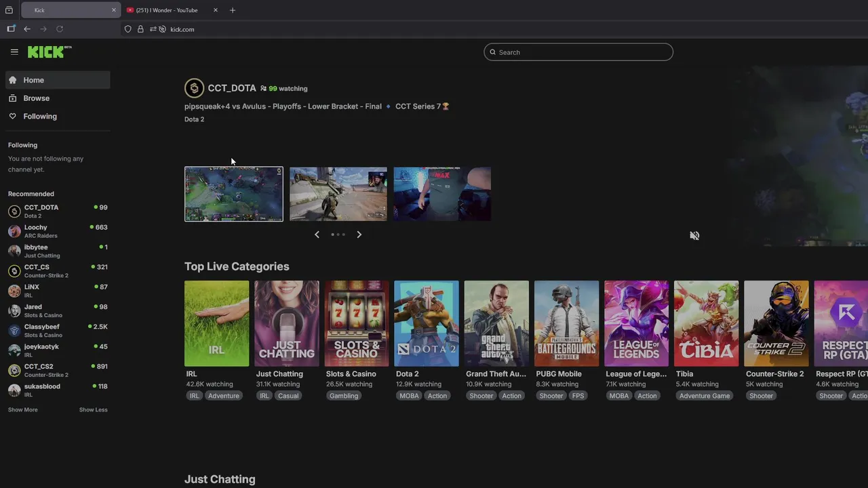Click the Casual tag under Just Chatting
The width and height of the screenshot is (868, 488).
[288, 396]
